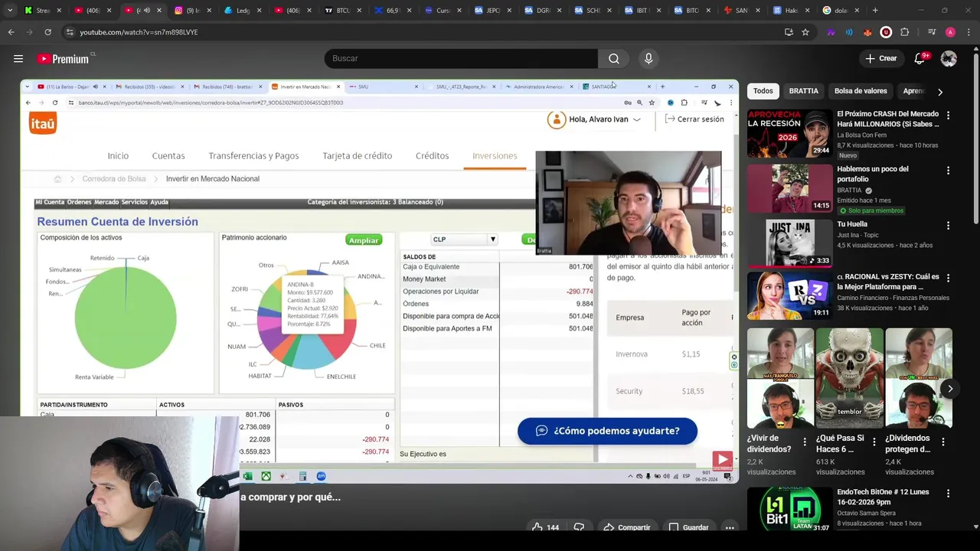Click the YouTube Premium logo
Screen dimensions: 980x551
pyautogui.click(x=63, y=58)
